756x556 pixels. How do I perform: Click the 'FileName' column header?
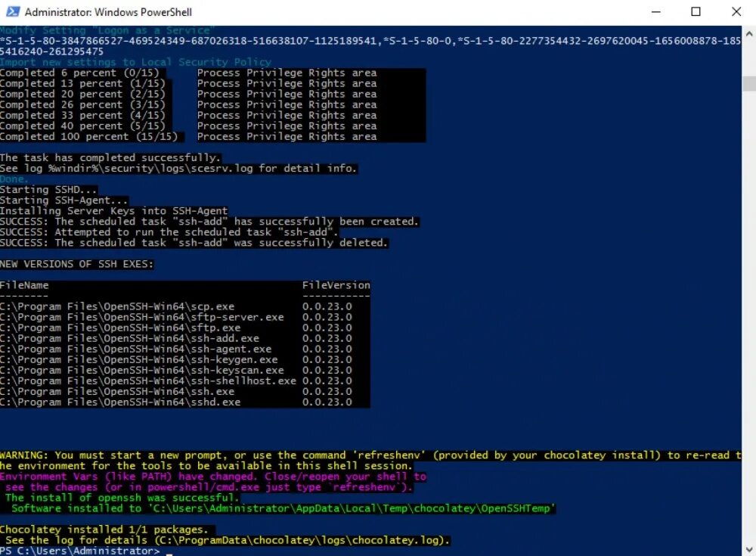pos(24,285)
